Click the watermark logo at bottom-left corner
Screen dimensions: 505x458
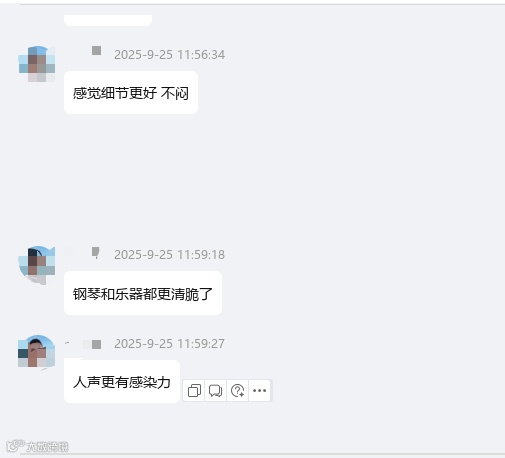point(37,446)
